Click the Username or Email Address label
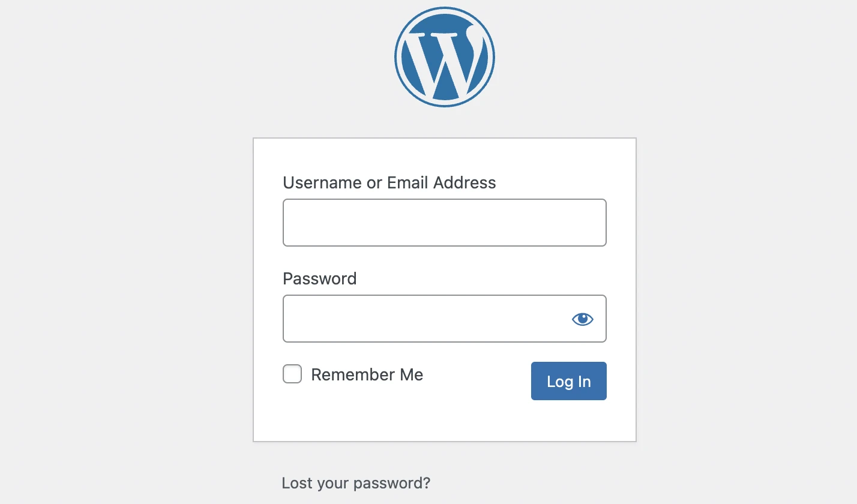The width and height of the screenshot is (857, 504). pyautogui.click(x=389, y=182)
